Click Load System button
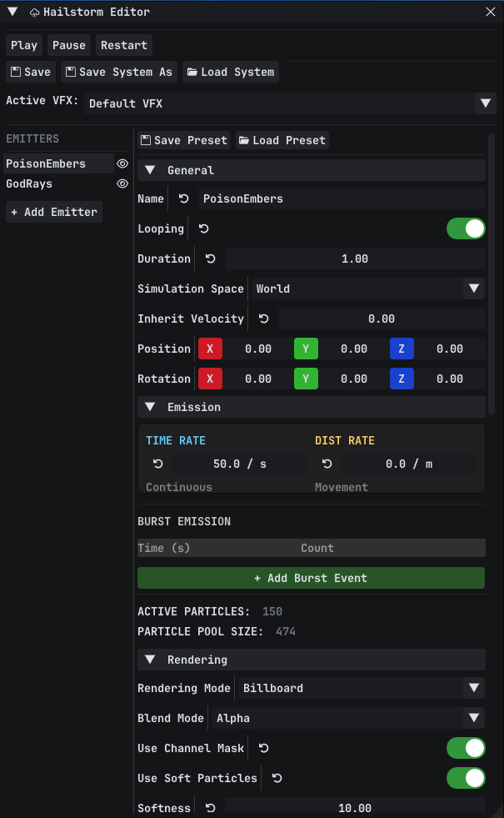Viewport: 504px width, 818px height. [x=231, y=72]
